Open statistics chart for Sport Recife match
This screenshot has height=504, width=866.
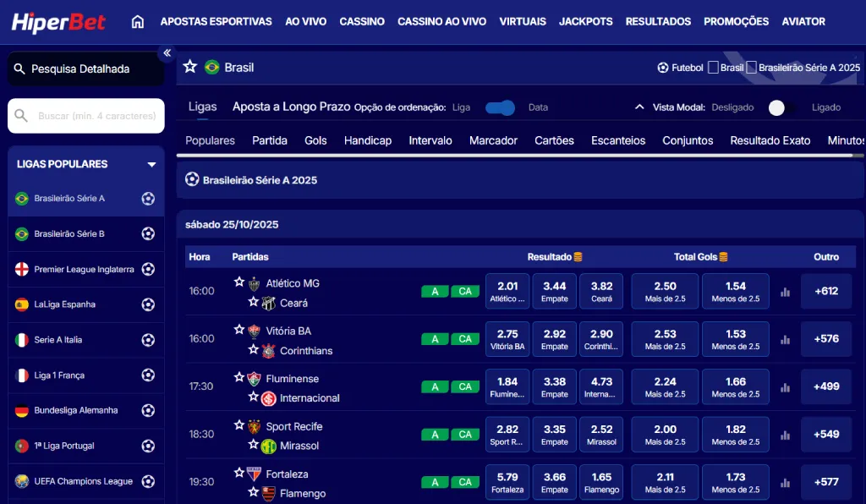point(785,435)
